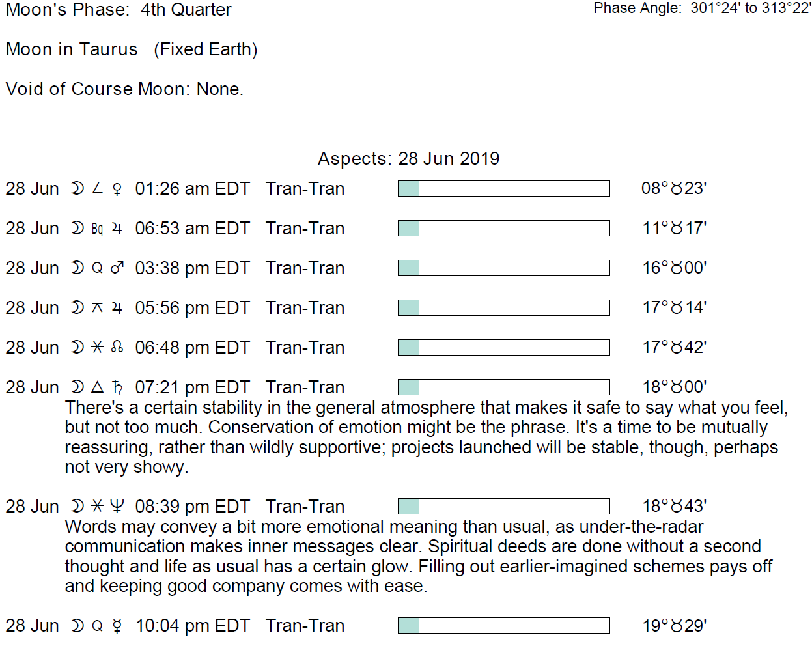
Task: Click the progress bar beside 10:04 pm EDT
Action: (503, 626)
